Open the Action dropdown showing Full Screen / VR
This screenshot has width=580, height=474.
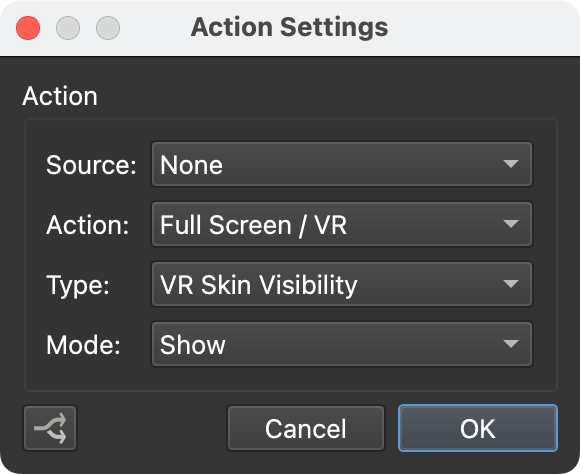[342, 224]
